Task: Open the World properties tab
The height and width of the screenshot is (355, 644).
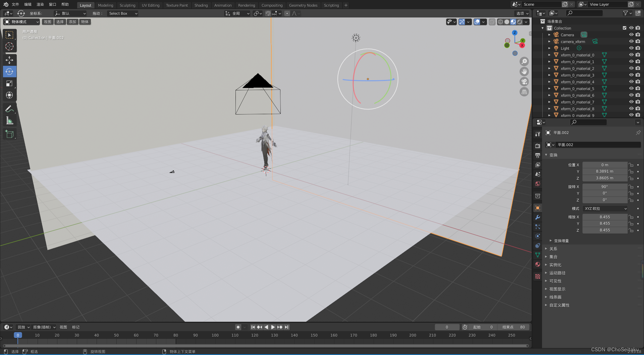Action: (538, 184)
